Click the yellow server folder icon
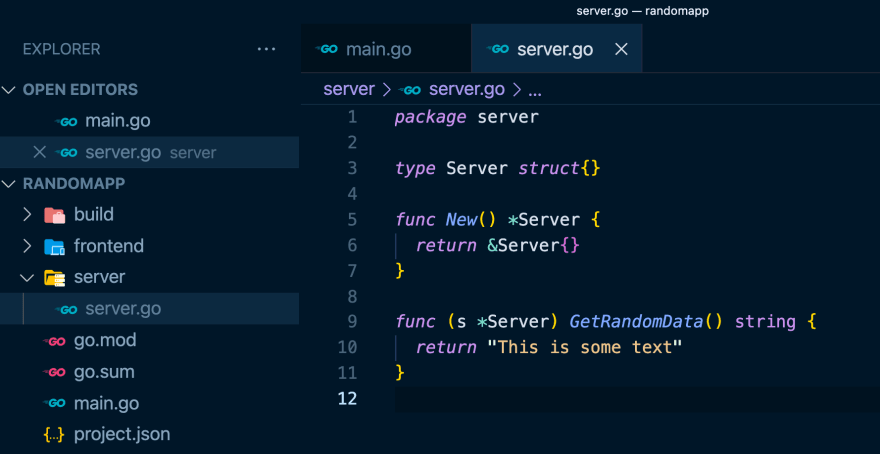Screen dimensions: 880x454 [x=54, y=278]
